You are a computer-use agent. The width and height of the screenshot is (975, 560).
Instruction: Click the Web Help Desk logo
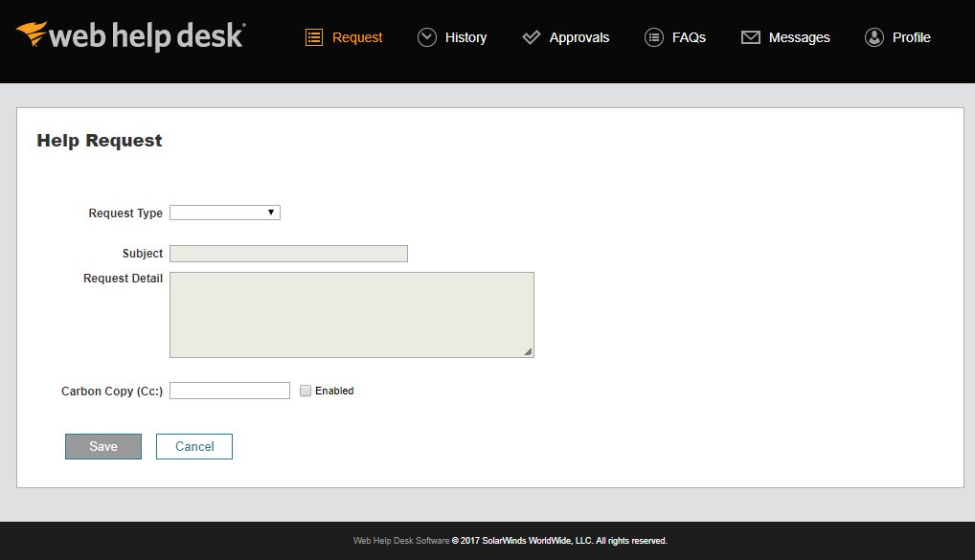pyautogui.click(x=131, y=35)
